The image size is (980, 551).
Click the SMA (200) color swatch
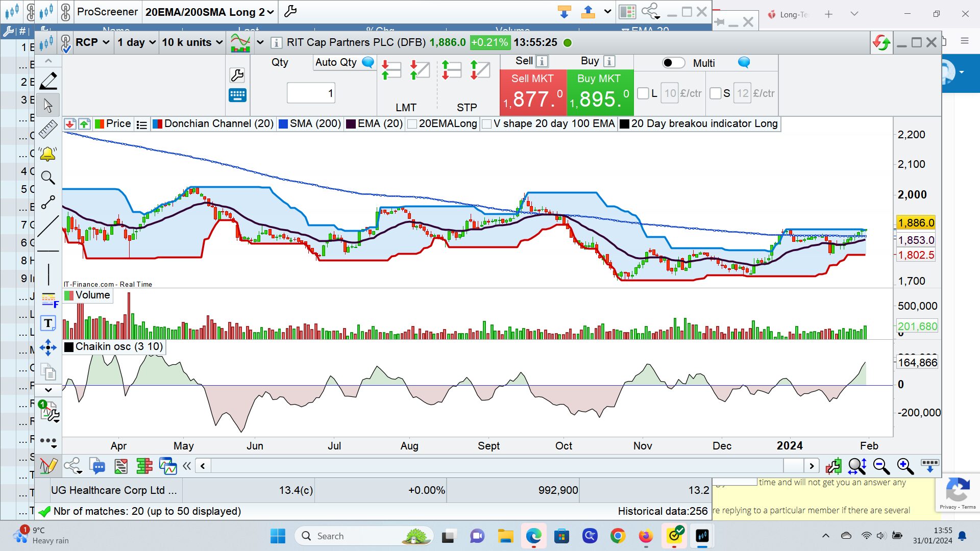coord(283,123)
